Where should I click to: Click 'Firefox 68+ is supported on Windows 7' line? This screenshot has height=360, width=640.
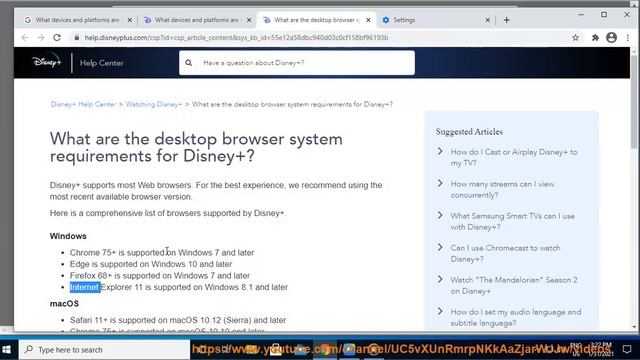160,276
